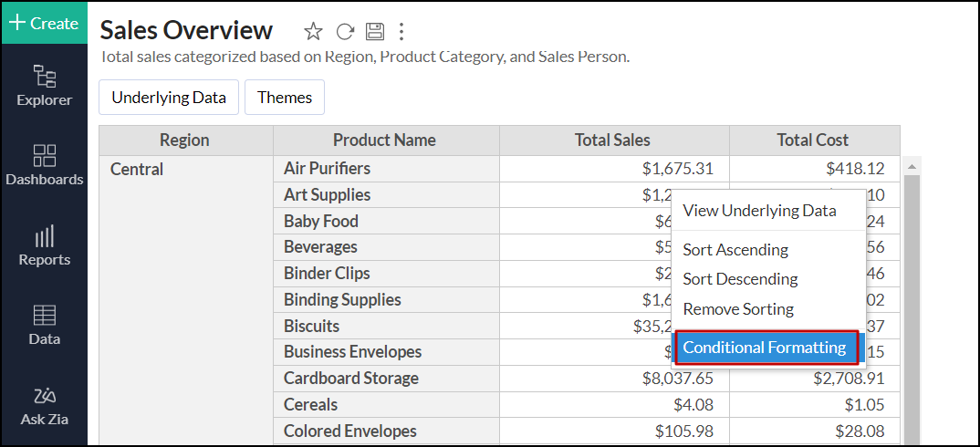Select View Underlying Data menu item
980x447 pixels.
[x=759, y=211]
